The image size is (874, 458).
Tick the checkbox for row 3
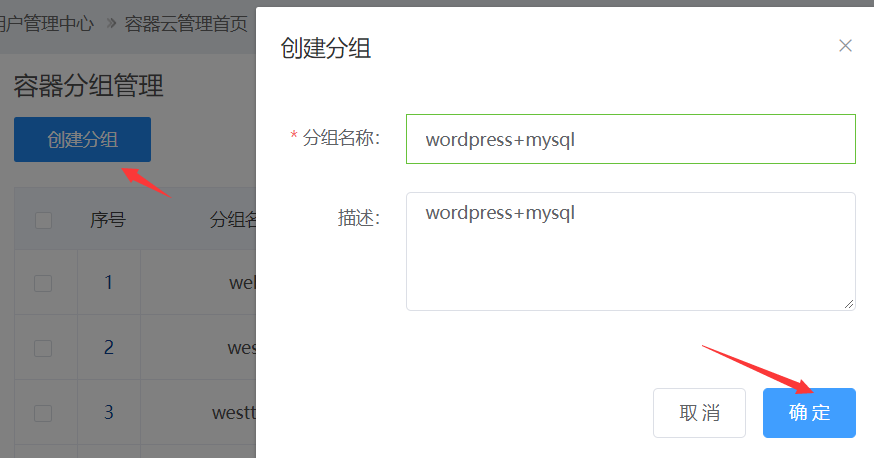[43, 413]
